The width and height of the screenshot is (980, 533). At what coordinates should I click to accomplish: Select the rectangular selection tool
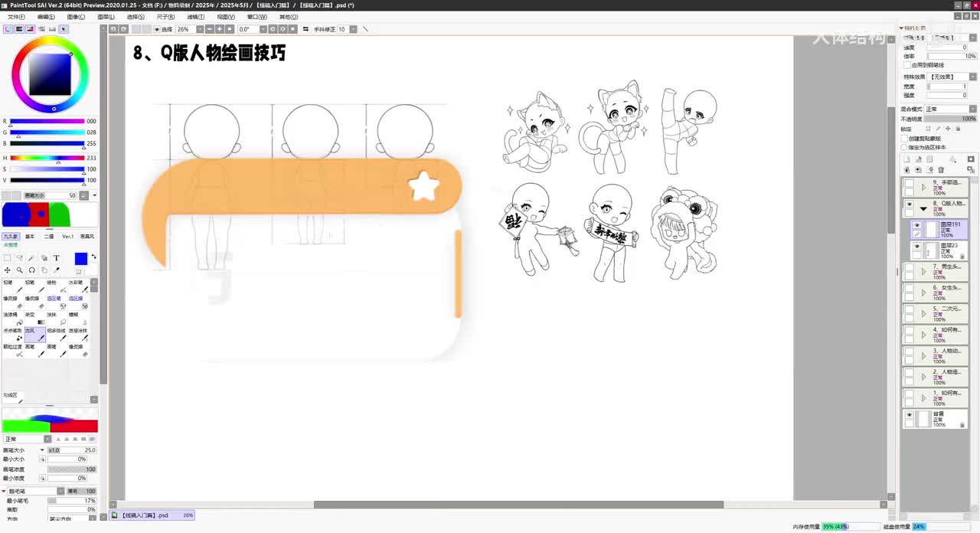tap(7, 258)
